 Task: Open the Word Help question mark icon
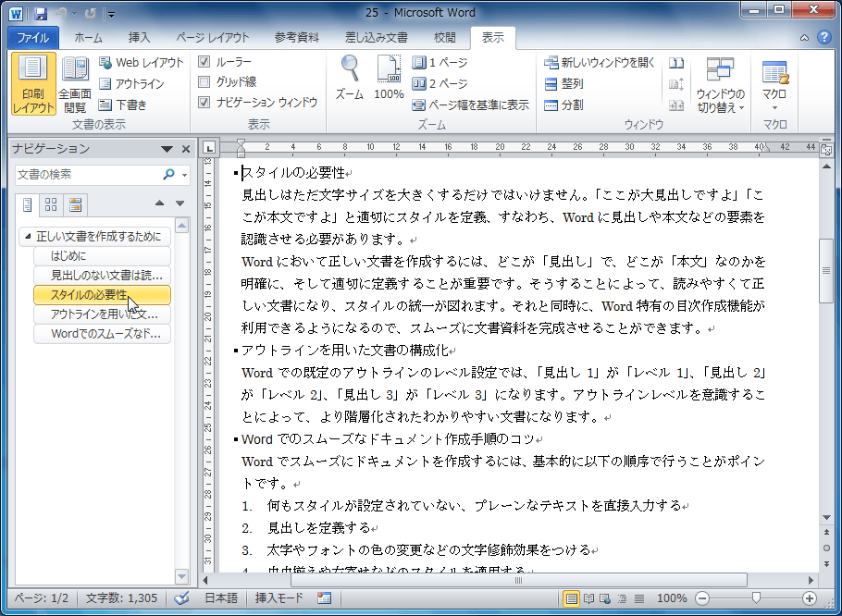pos(823,38)
